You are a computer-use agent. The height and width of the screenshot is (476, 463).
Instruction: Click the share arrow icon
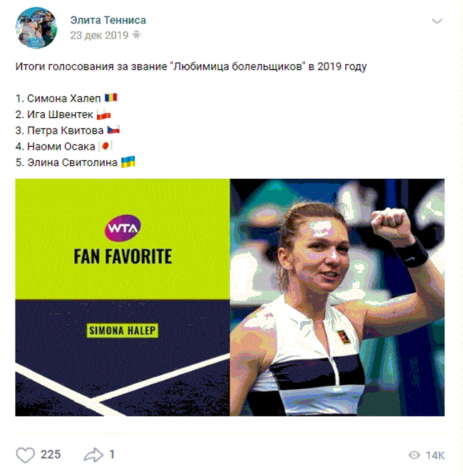point(93,455)
